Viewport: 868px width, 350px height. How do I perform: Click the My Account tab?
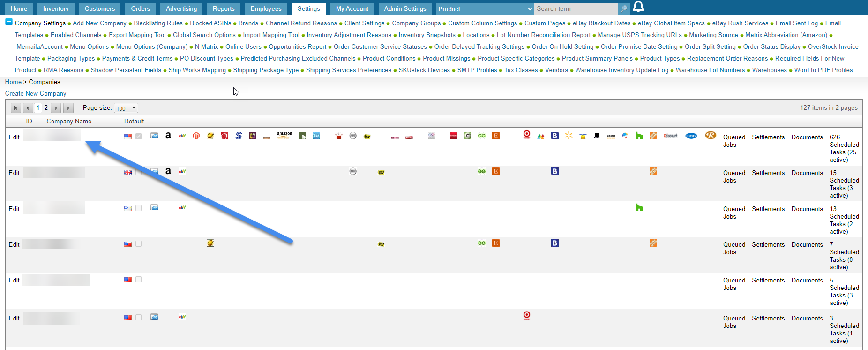coord(352,8)
